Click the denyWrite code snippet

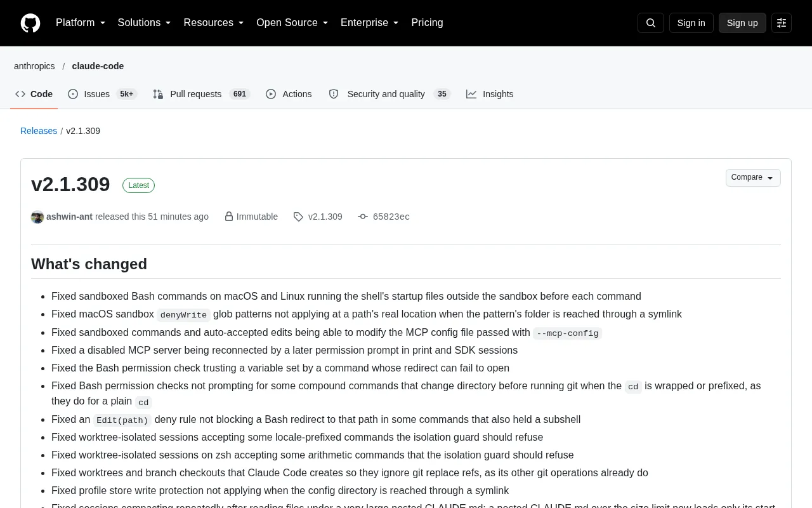pos(183,315)
